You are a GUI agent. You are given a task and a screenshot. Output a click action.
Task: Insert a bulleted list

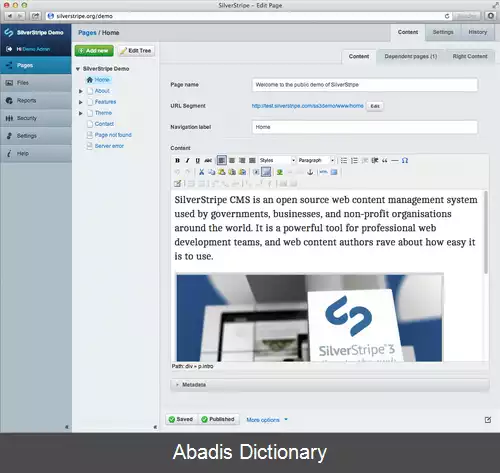coord(344,160)
